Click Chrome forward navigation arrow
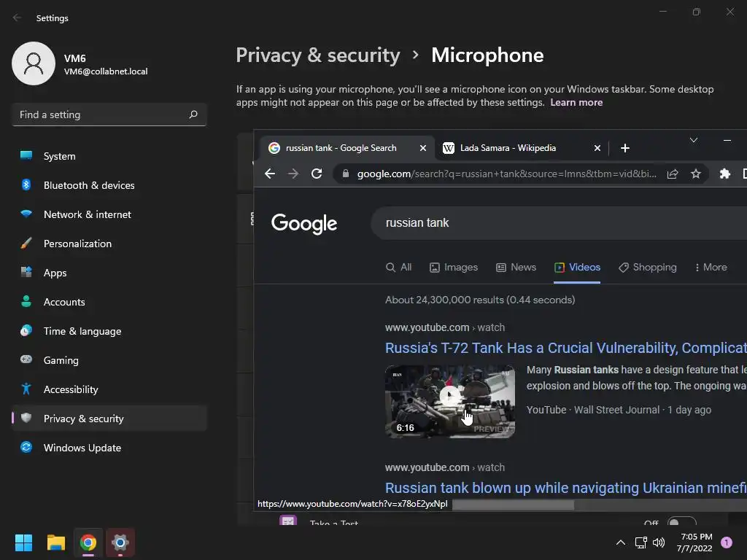Viewport: 747px width, 560px height. tap(293, 174)
